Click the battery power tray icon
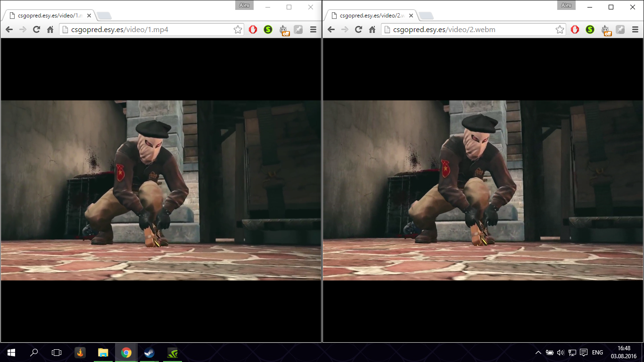Image resolution: width=644 pixels, height=362 pixels. 550,353
